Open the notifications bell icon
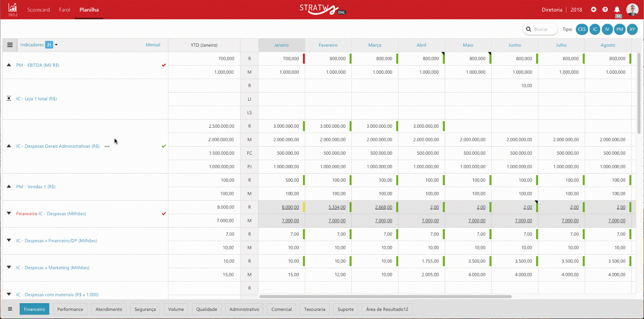The image size is (644, 319). point(617,10)
